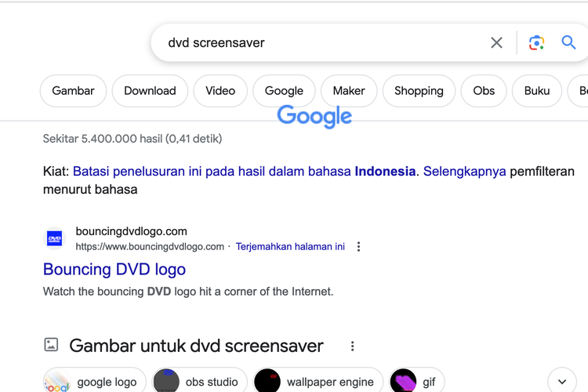Click Batasi penelusuran bahasa Indonesia link
The image size is (588, 392).
coord(244,172)
